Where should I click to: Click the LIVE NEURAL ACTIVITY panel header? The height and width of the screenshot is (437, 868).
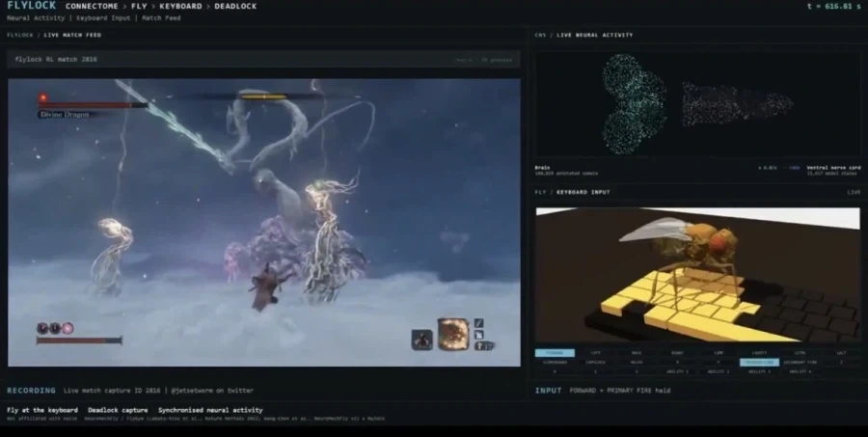594,35
